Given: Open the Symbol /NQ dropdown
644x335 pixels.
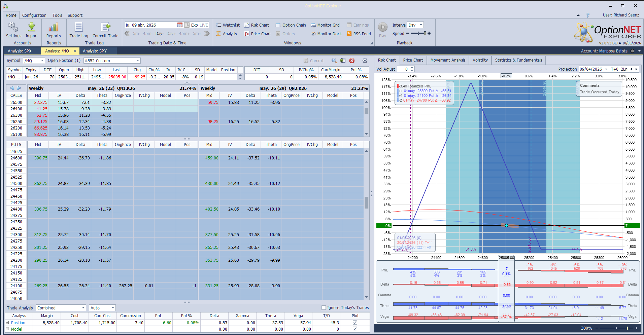Looking at the screenshot, I should pos(42,61).
